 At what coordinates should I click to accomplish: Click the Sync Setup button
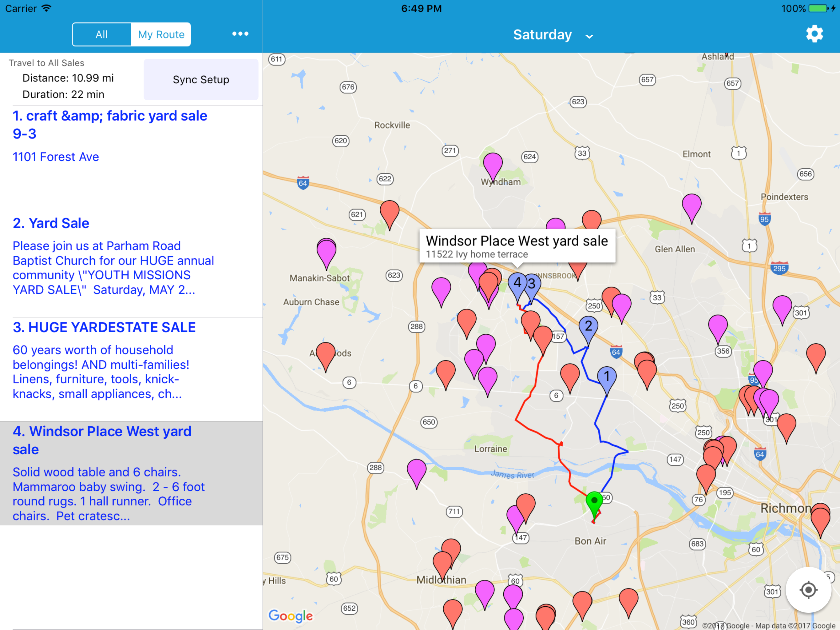(x=201, y=79)
